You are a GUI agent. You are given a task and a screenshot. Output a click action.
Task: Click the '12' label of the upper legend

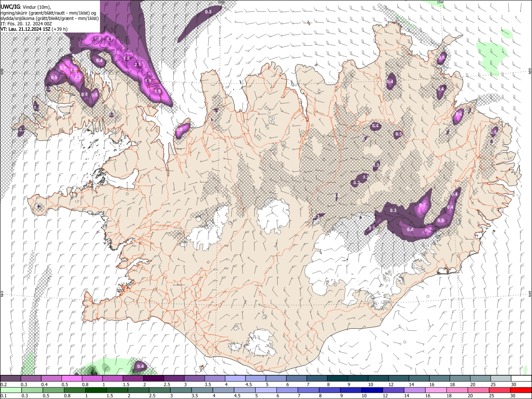[x=390, y=384]
